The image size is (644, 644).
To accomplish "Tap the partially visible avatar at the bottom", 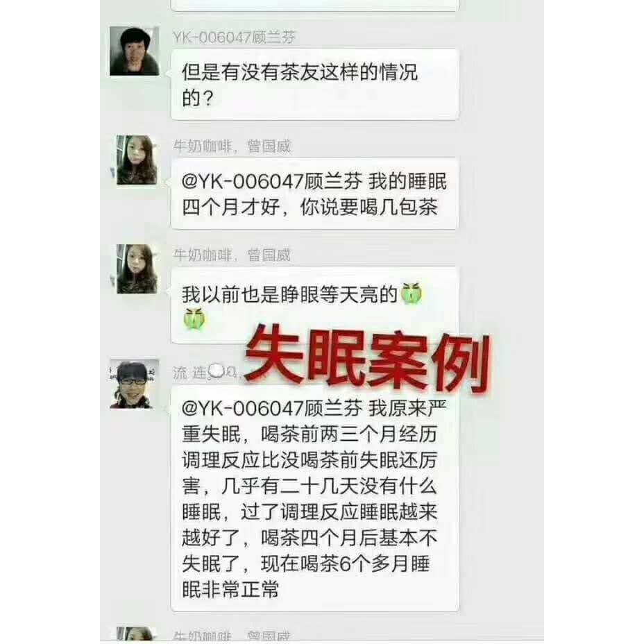I will (x=135, y=634).
